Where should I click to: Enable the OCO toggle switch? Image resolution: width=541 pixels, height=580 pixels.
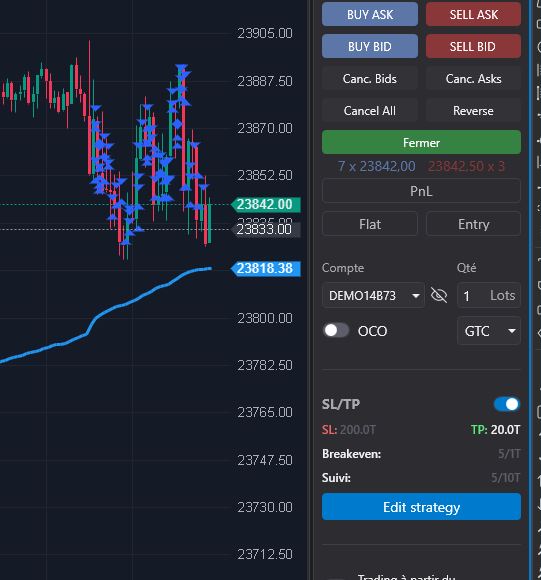(336, 330)
